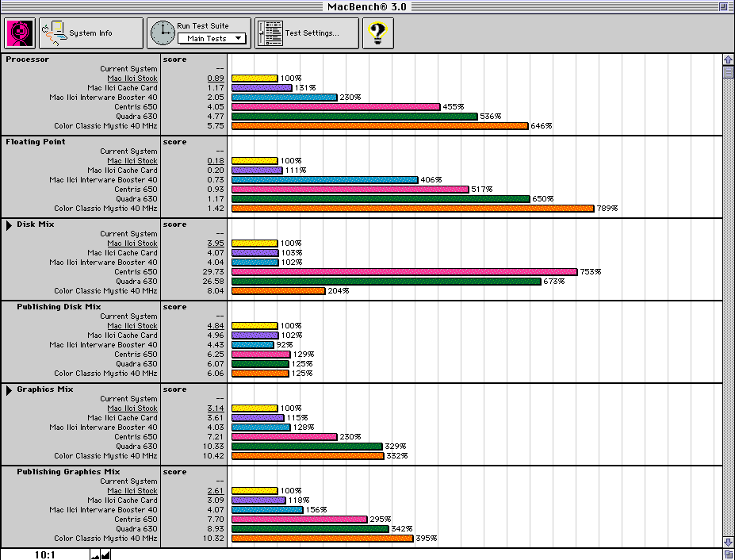Click the score column header under Processor
The width and height of the screenshot is (735, 560).
[175, 59]
